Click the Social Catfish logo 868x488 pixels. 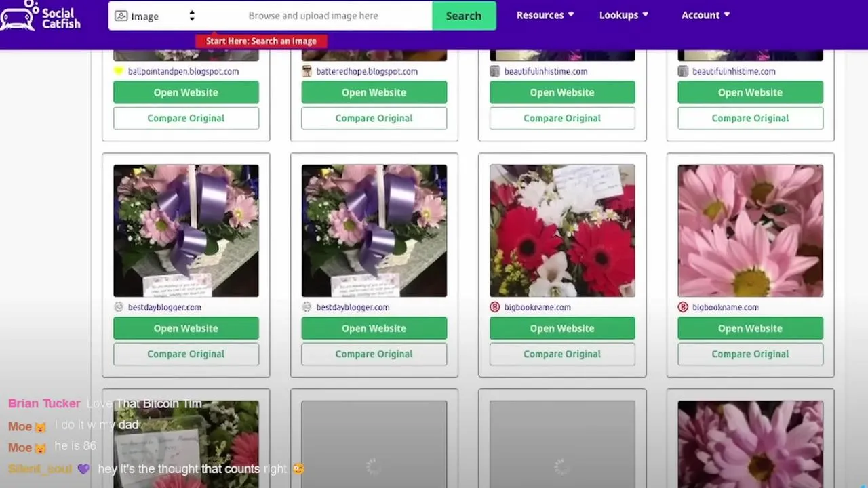[41, 15]
